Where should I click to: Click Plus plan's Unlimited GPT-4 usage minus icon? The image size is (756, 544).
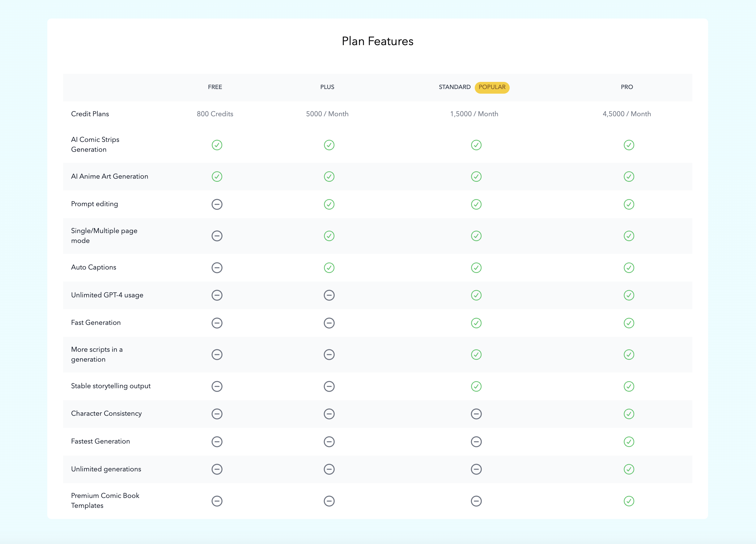pyautogui.click(x=329, y=295)
